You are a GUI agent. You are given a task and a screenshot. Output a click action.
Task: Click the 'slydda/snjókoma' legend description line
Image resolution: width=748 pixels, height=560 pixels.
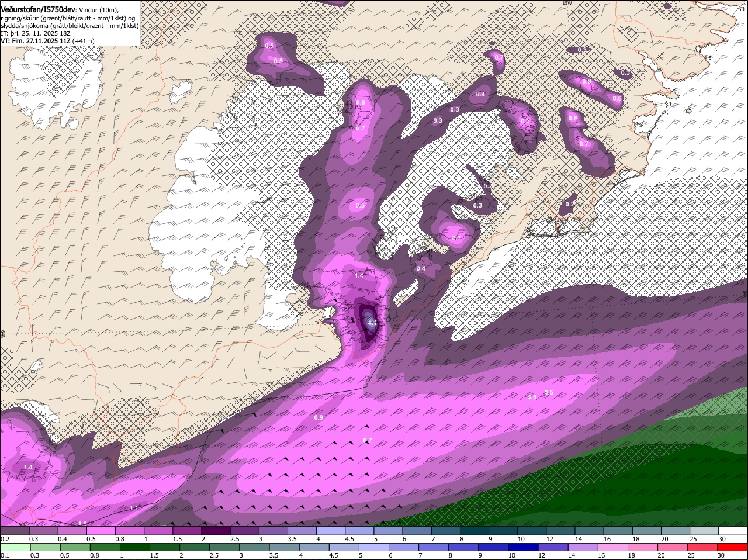[x=70, y=26]
